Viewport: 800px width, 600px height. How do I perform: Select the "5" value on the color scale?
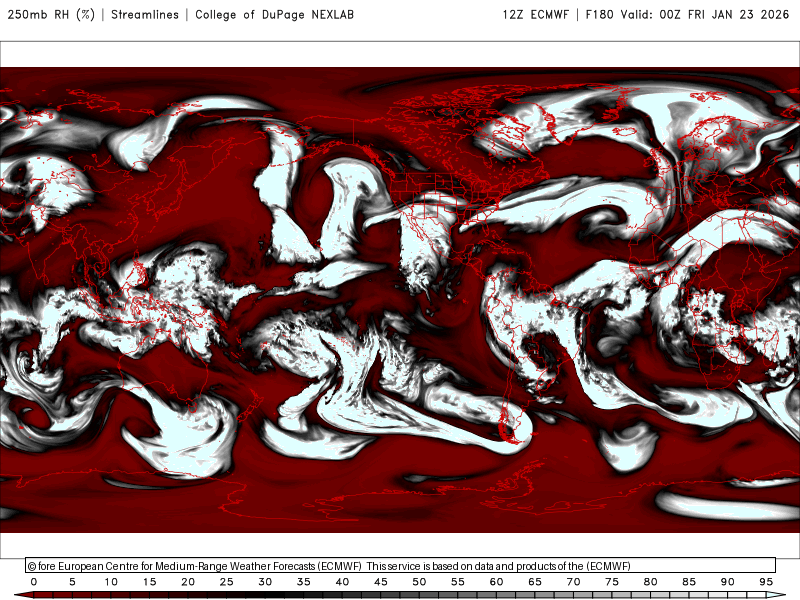point(72,582)
